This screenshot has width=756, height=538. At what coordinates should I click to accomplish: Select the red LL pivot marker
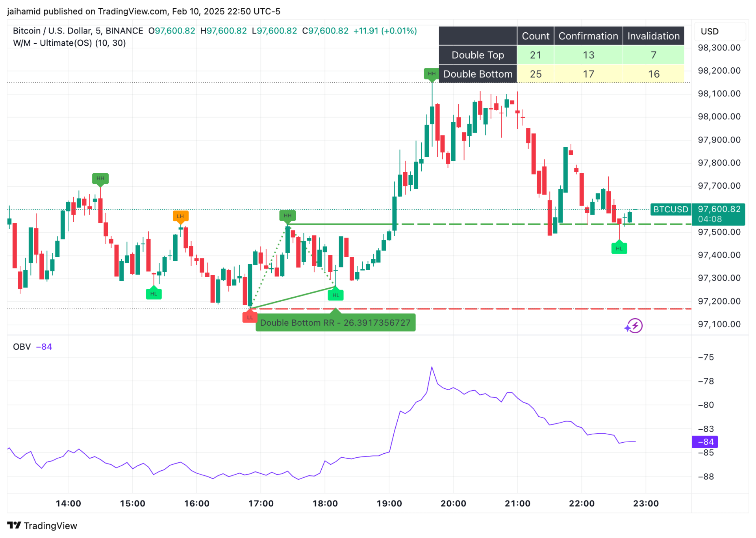click(250, 317)
